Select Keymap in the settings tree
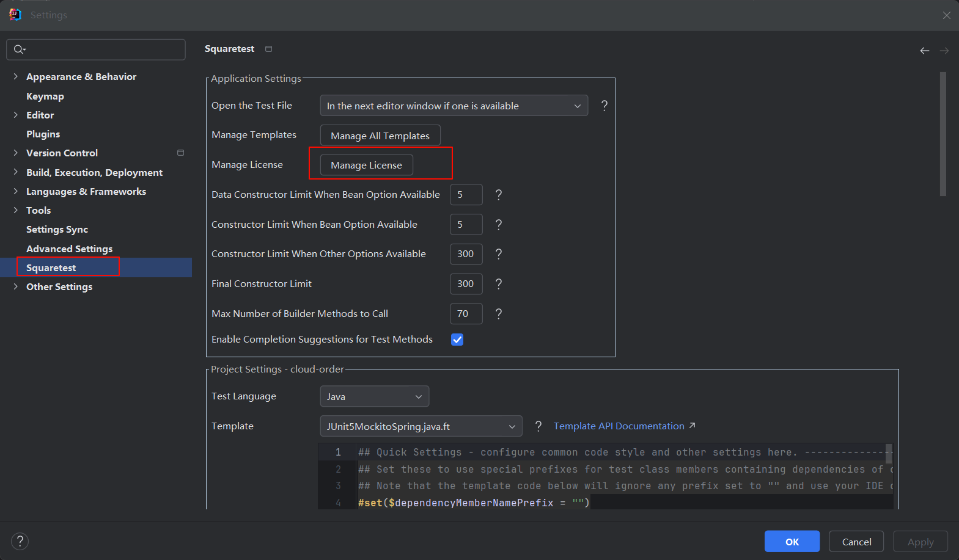 point(45,96)
